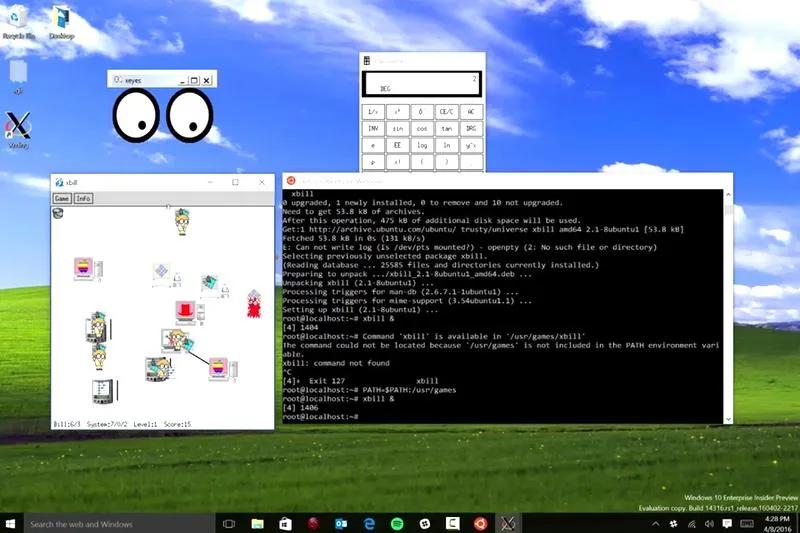800x533 pixels.
Task: Click terminal text 'xbill: command not found'
Action: tap(336, 363)
